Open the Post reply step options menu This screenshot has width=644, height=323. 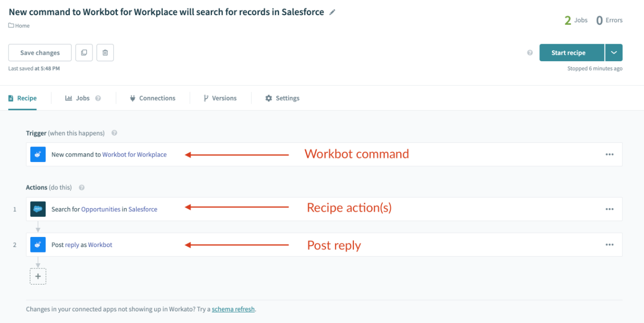[x=610, y=245]
